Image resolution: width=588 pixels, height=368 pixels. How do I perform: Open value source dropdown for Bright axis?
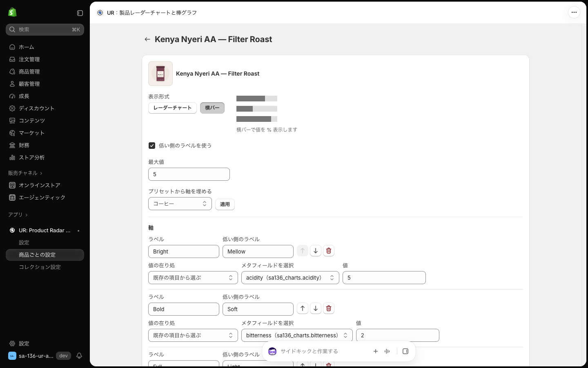tap(193, 278)
